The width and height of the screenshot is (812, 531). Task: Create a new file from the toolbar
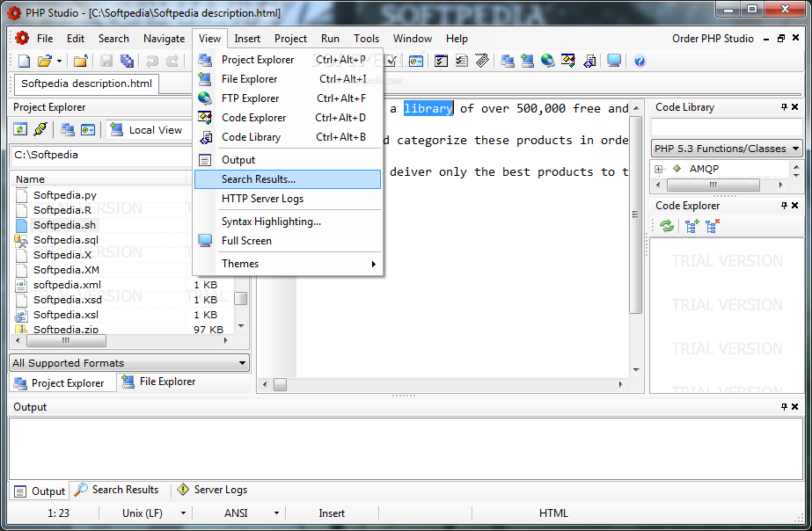coord(24,61)
